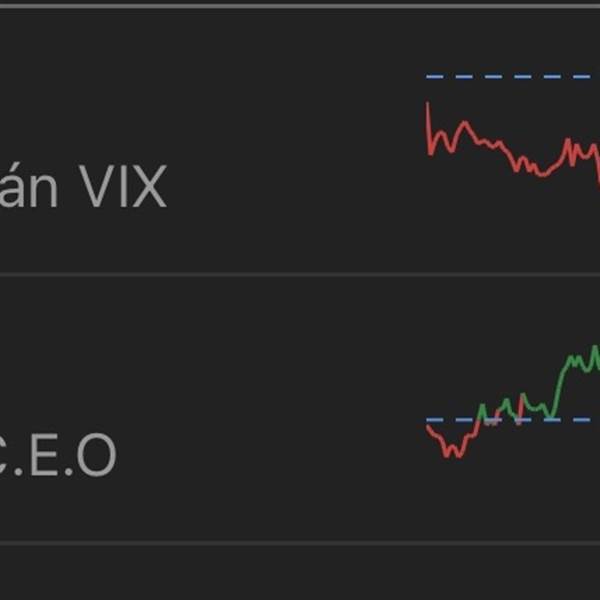
Task: Click the empty row area beneath C.E.O
Action: click(x=300, y=573)
